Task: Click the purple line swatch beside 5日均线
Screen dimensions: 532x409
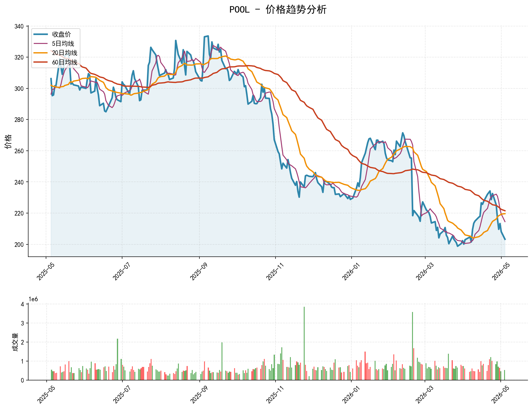Action: pos(41,44)
